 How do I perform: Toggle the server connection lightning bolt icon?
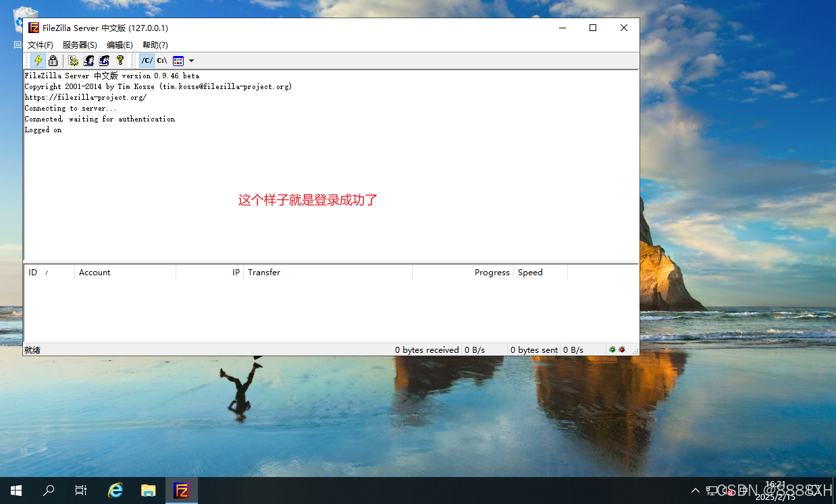coord(38,60)
